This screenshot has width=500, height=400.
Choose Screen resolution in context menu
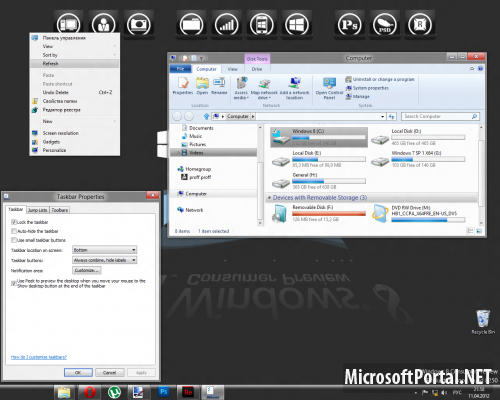74,133
